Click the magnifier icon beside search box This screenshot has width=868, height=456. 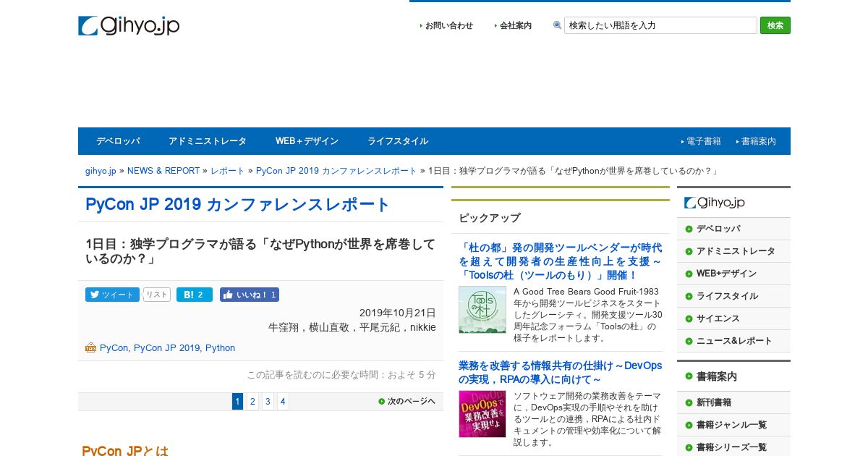click(557, 25)
